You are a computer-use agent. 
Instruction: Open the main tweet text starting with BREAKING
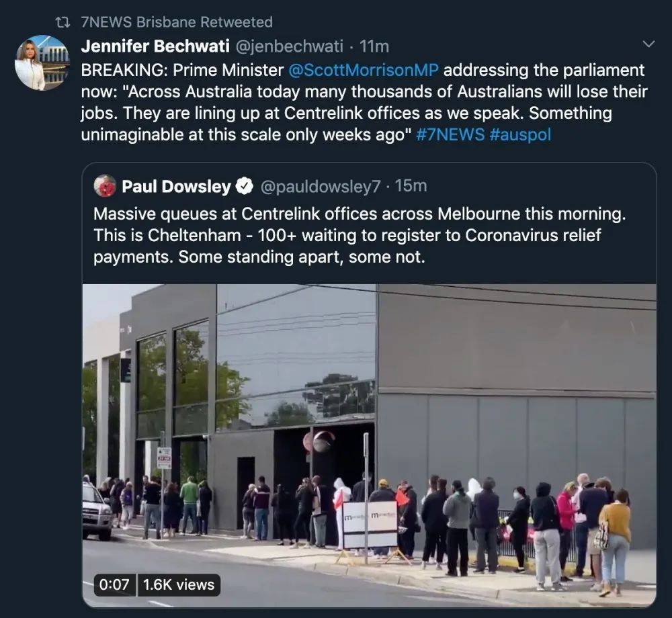click(364, 102)
